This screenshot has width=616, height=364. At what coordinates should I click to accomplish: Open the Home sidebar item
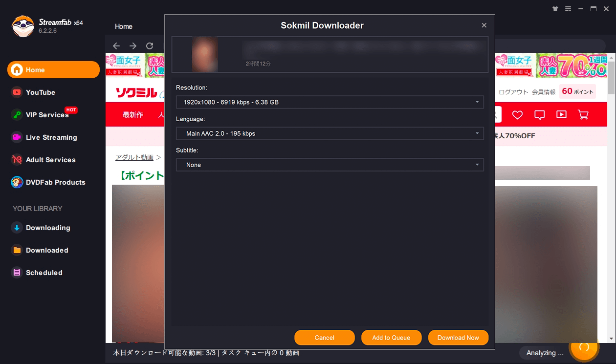[x=53, y=69]
